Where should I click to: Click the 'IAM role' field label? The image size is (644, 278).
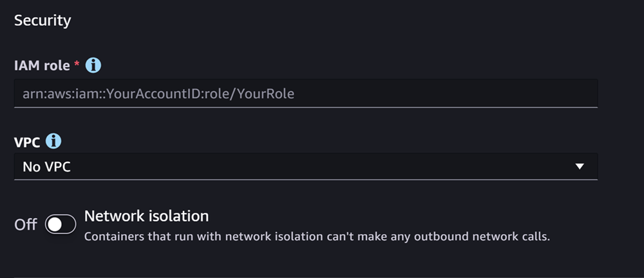coord(42,65)
